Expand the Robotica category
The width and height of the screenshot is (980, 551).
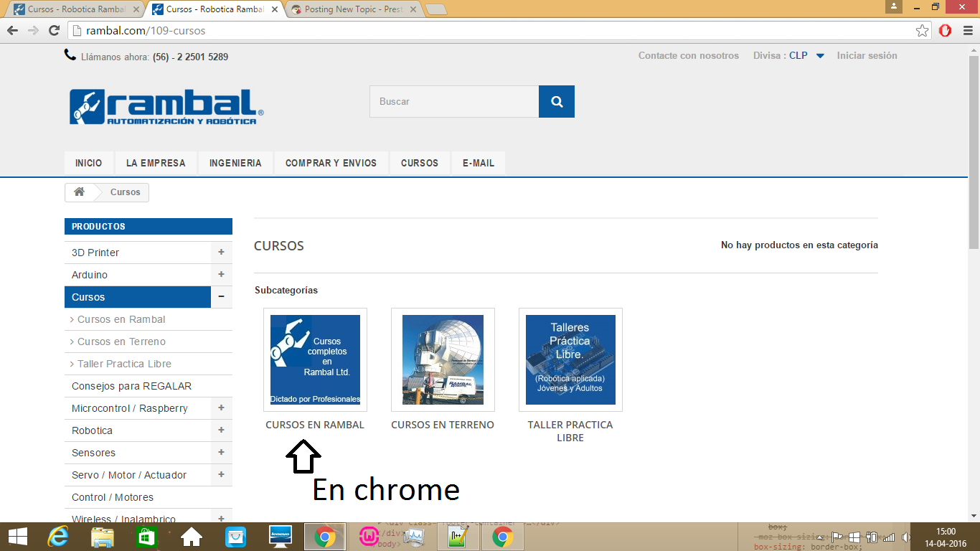(221, 430)
